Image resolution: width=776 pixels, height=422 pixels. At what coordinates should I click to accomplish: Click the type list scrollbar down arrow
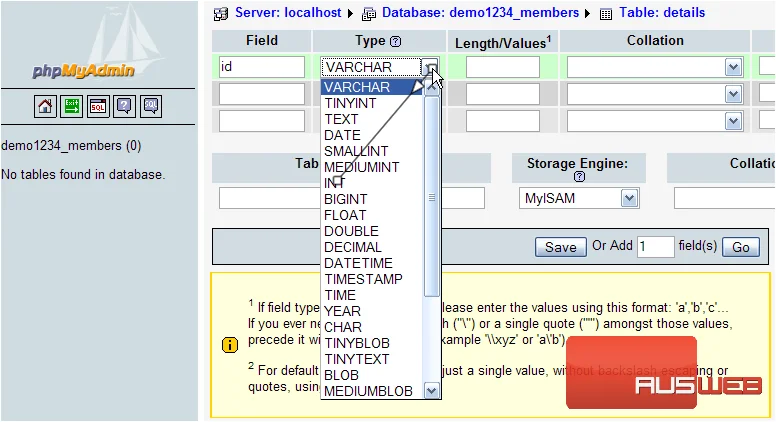(432, 391)
